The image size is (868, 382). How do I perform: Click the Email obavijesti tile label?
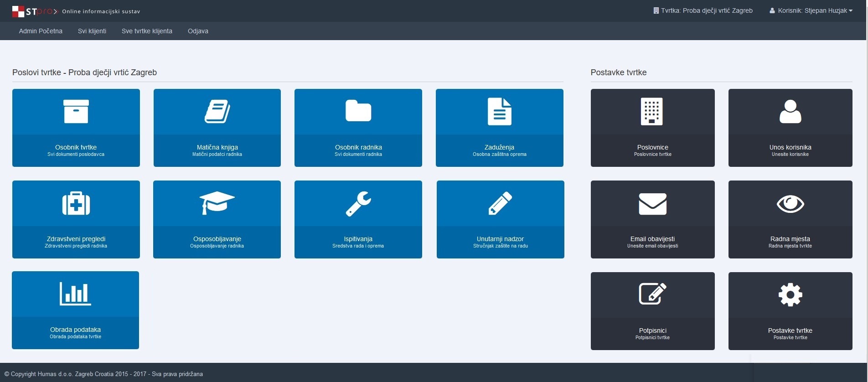tap(653, 239)
